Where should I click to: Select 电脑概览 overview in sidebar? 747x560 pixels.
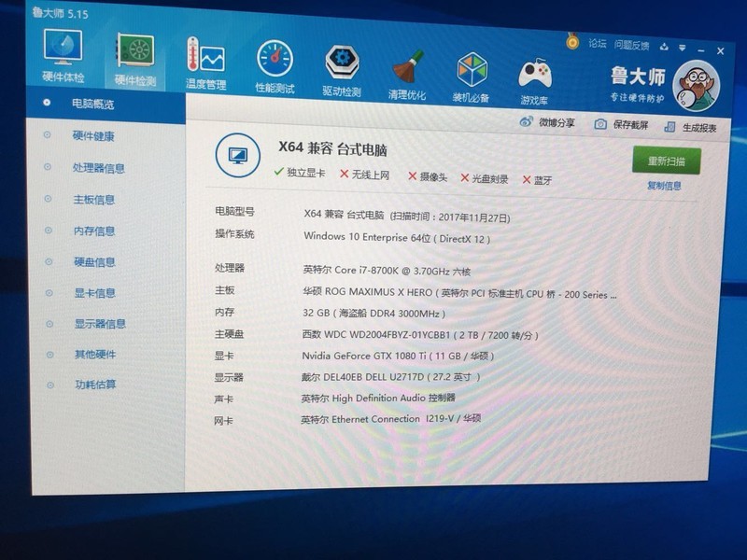pyautogui.click(x=106, y=104)
